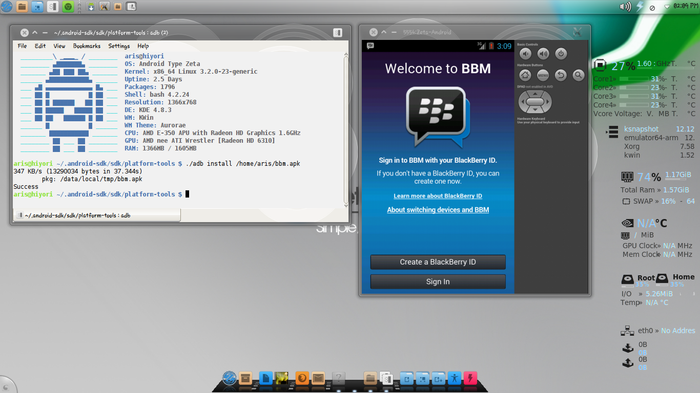This screenshot has width=700, height=393.
Task: Click the DPAD right arrow
Action: (x=547, y=102)
